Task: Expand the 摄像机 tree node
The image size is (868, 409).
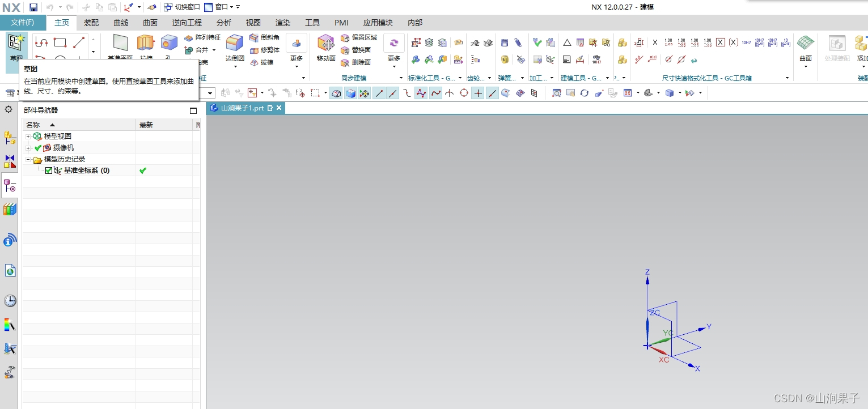Action: [28, 148]
